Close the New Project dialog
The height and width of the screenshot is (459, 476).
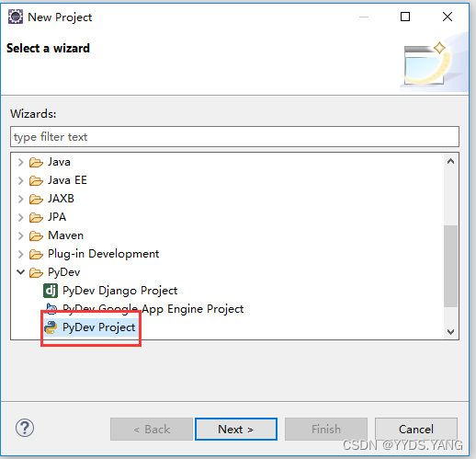point(448,17)
